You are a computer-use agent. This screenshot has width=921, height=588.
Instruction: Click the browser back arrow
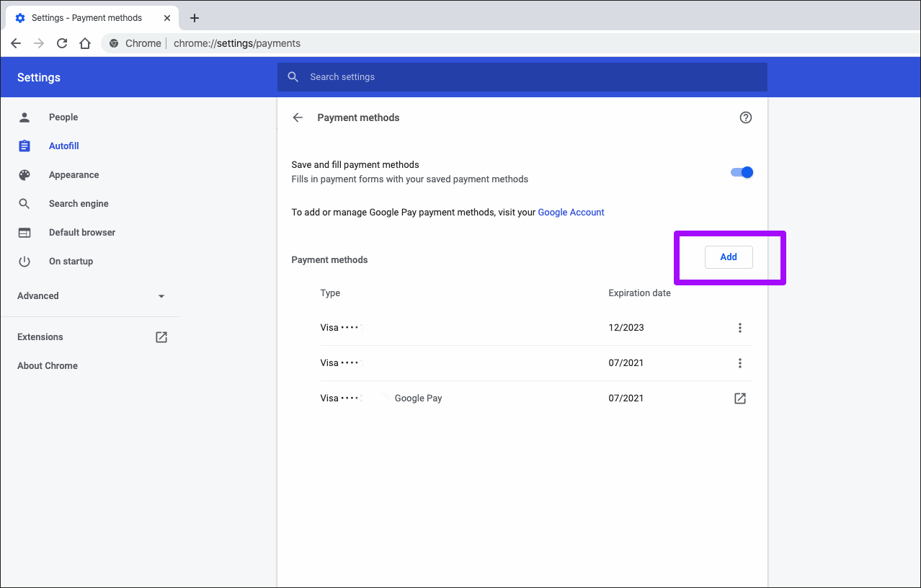point(16,43)
